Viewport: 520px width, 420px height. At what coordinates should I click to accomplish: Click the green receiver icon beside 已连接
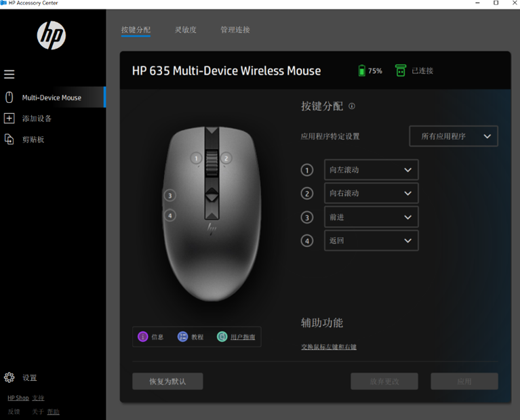[x=401, y=70]
